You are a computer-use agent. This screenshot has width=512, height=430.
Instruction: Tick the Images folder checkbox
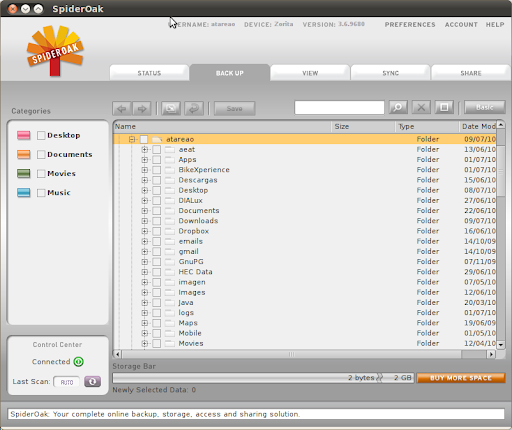coord(157,293)
